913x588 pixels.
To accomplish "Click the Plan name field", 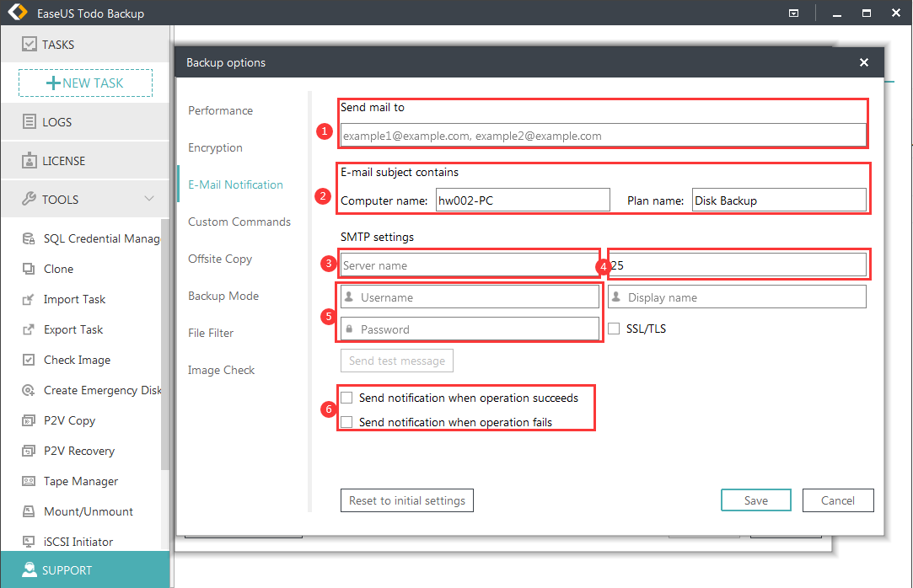I will pyautogui.click(x=779, y=200).
